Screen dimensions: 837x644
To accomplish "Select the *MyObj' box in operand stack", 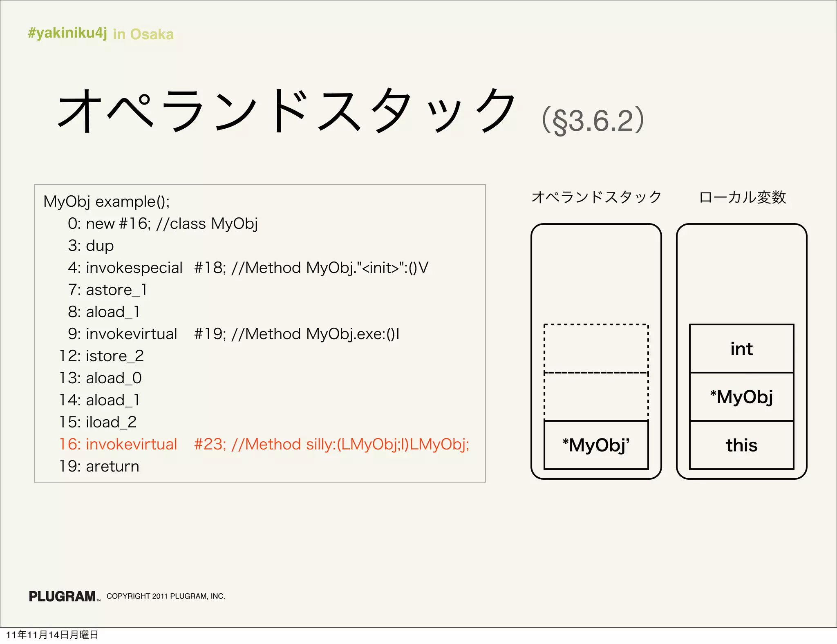I will [x=596, y=445].
